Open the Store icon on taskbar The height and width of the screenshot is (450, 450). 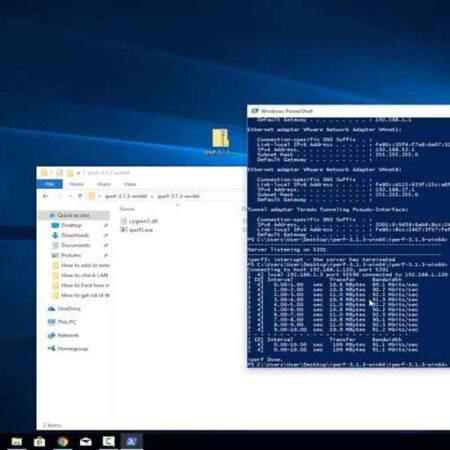click(x=39, y=442)
